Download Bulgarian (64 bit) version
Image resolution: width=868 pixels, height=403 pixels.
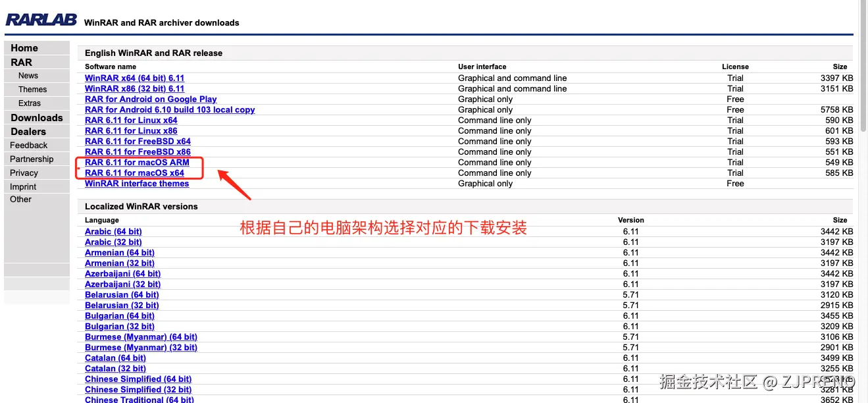tap(120, 316)
